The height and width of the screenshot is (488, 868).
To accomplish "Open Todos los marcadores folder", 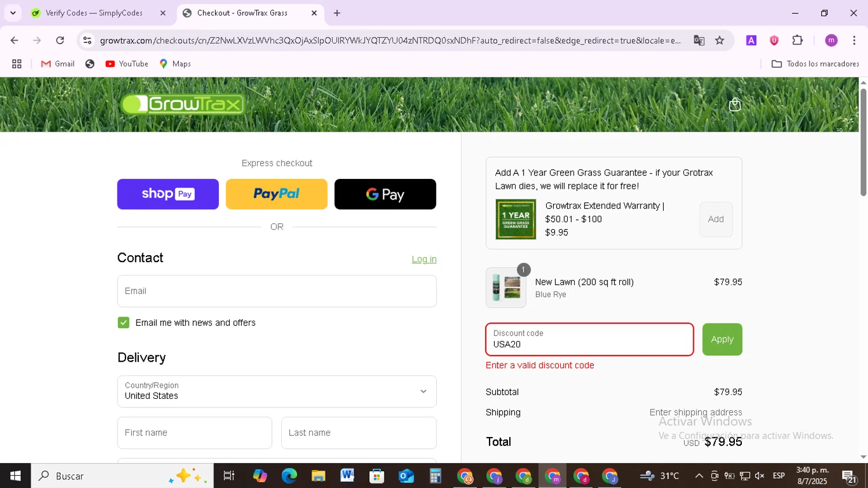I will pyautogui.click(x=815, y=64).
